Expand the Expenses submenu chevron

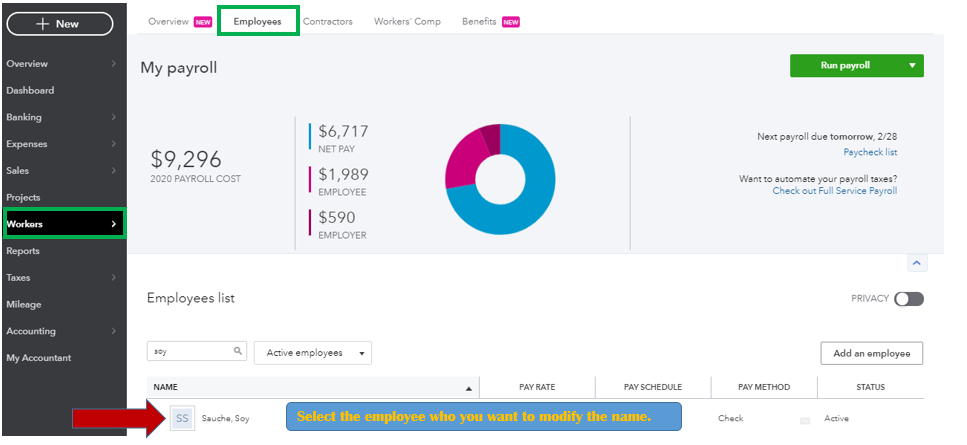113,144
